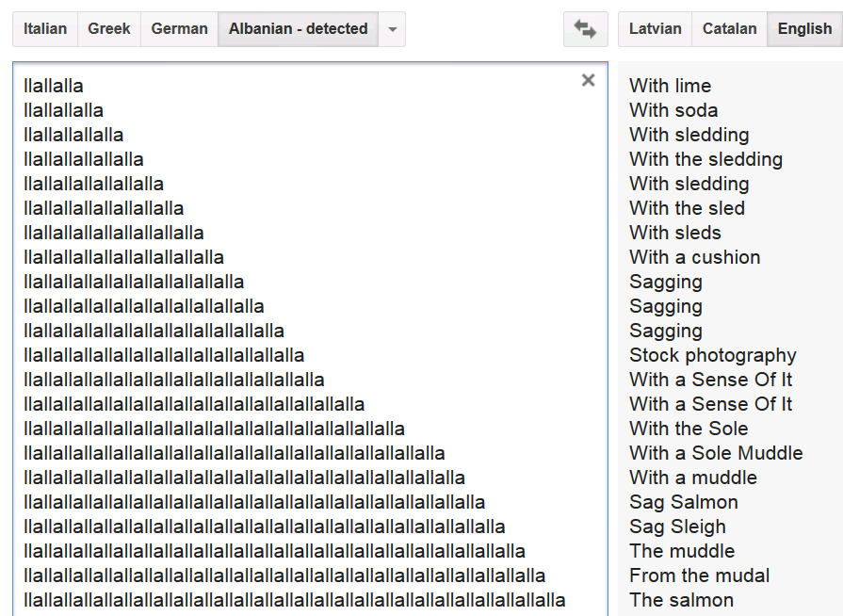Click translation 'The muddle'
Image resolution: width=843 pixels, height=616 pixels.
pos(682,551)
